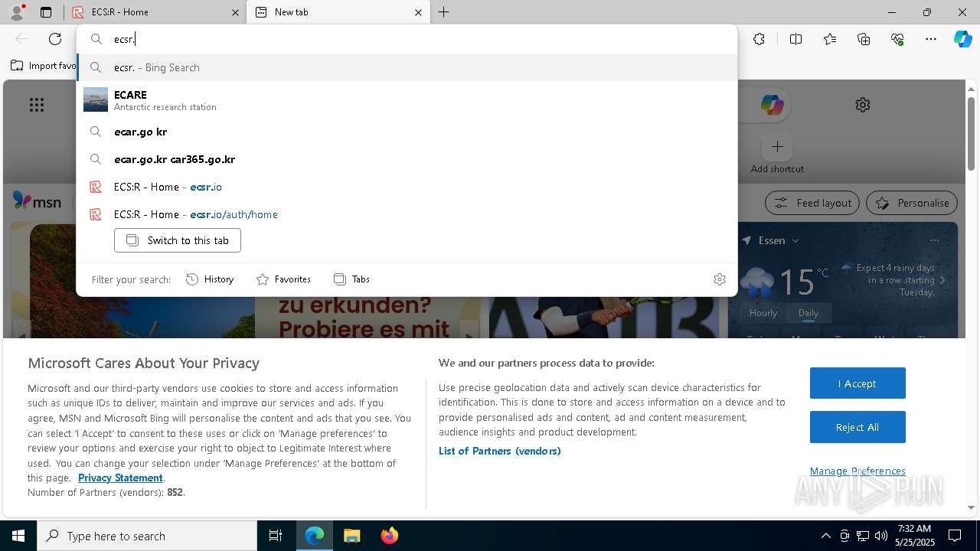Launch Firefox from the taskbar

tap(389, 536)
